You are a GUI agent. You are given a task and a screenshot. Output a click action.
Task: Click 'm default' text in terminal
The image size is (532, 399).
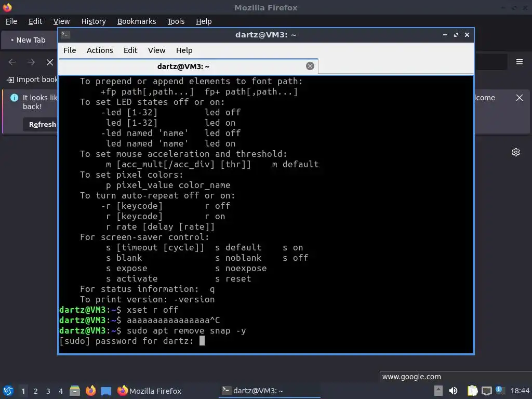click(295, 165)
